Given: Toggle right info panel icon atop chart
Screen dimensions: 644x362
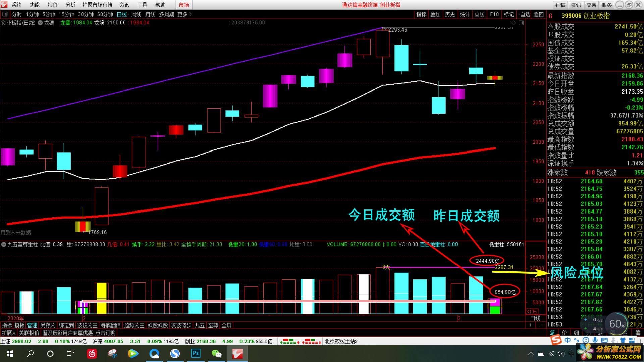Looking at the screenshot, I should (x=521, y=23).
